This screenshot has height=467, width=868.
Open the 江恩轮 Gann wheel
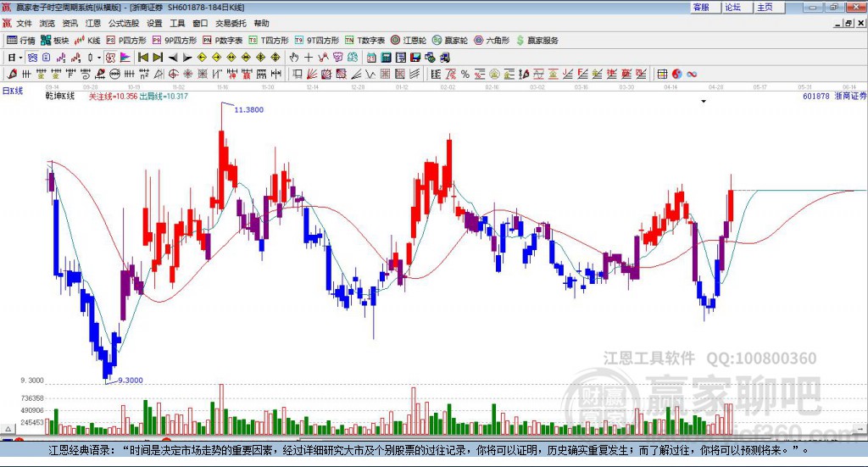coord(409,41)
